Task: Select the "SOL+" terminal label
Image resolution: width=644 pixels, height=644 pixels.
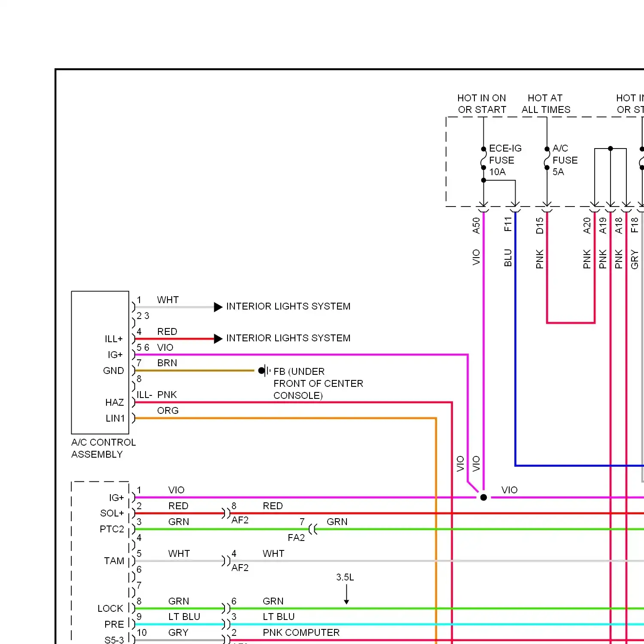Action: (x=112, y=513)
